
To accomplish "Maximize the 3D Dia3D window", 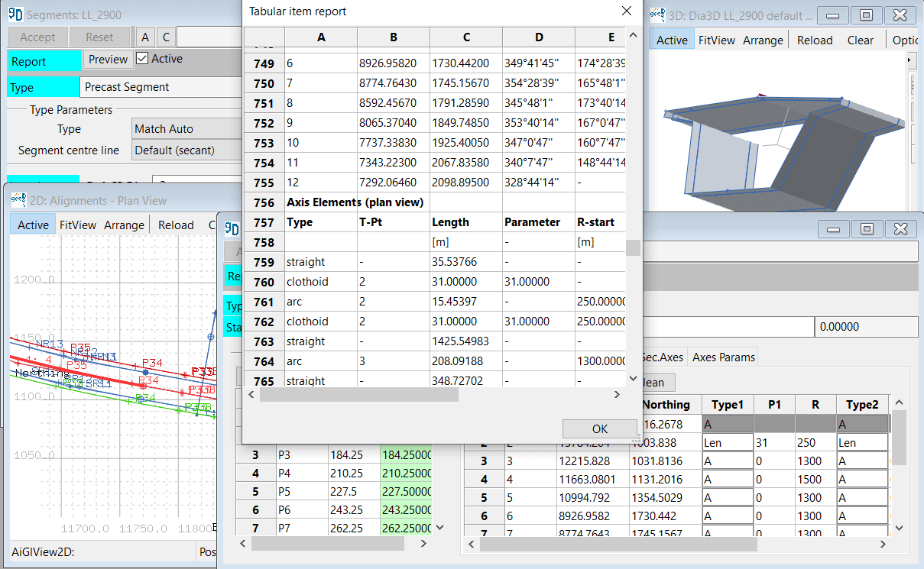I will click(x=866, y=15).
